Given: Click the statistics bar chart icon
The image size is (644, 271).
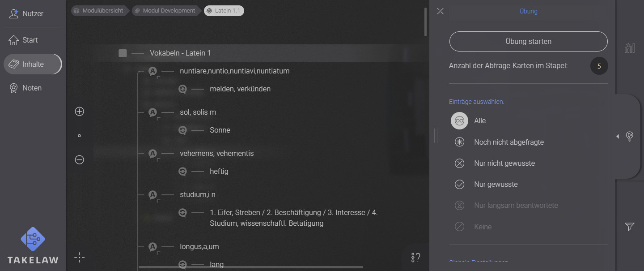Looking at the screenshot, I should (x=630, y=47).
